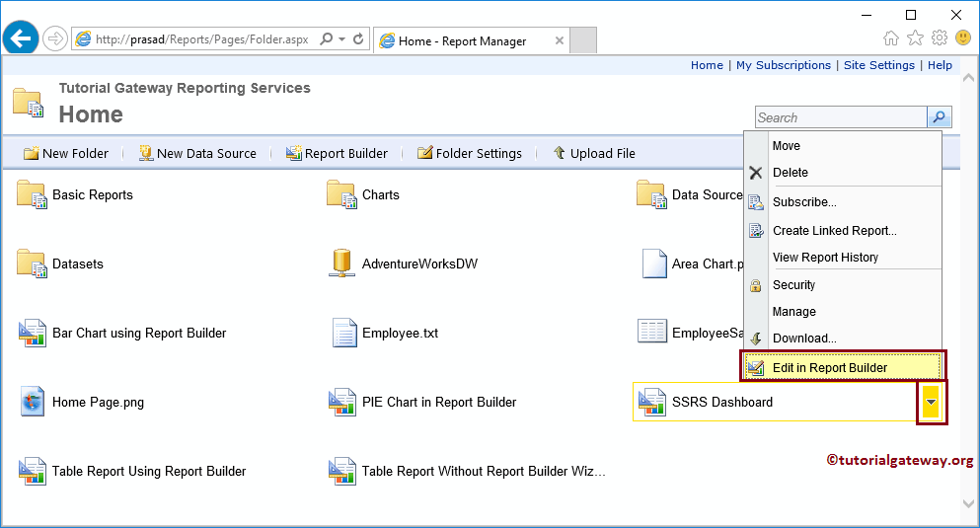The image size is (980, 528).
Task: Click the Area Chart file icon
Action: 654,264
